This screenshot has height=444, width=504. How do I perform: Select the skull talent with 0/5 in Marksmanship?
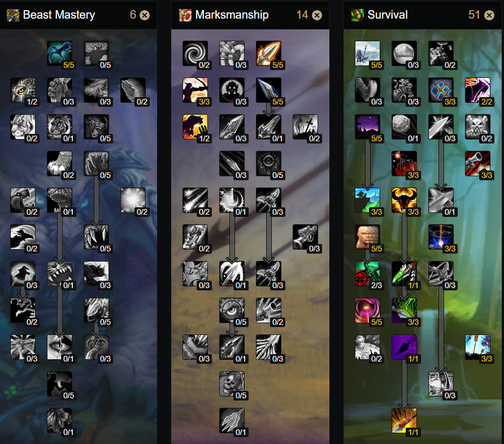point(232,384)
